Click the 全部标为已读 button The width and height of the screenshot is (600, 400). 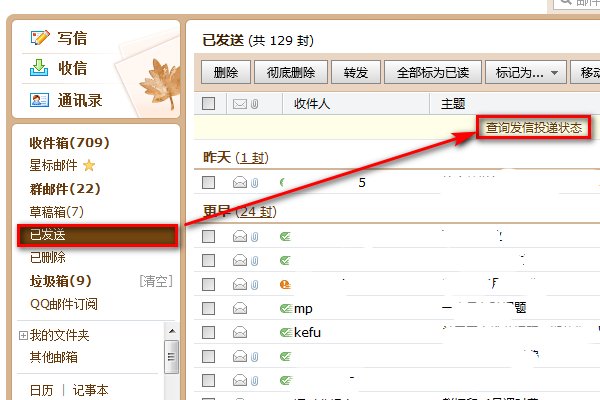433,72
